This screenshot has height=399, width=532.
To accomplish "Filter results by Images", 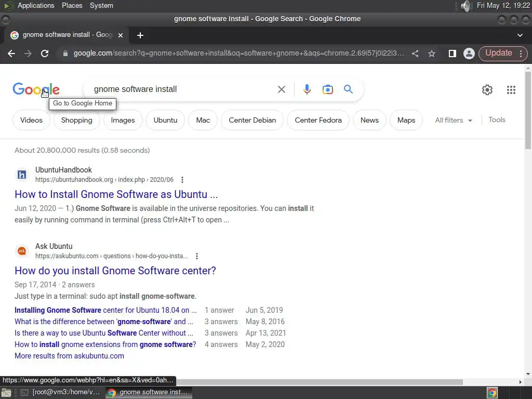I will pos(123,120).
